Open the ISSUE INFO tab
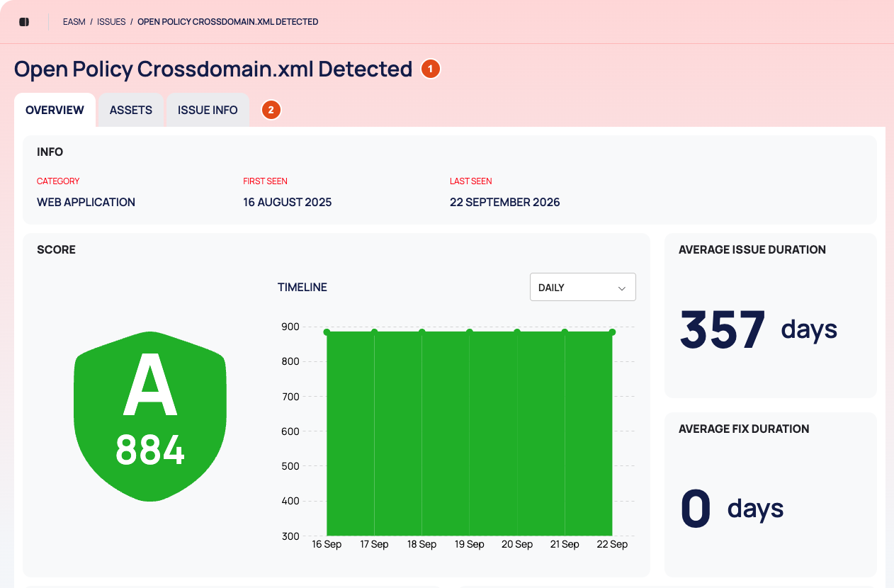Image resolution: width=894 pixels, height=588 pixels. click(x=208, y=110)
